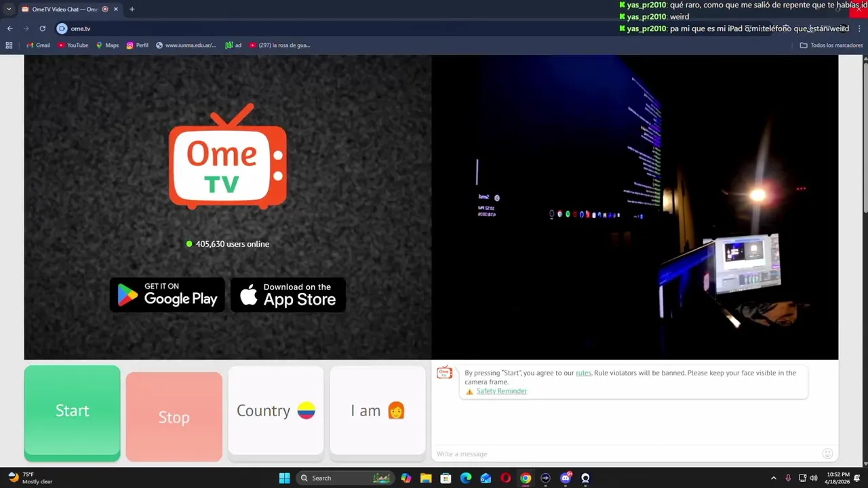Image resolution: width=868 pixels, height=488 pixels.
Task: Open the Perfil Instagram bookmark
Action: point(138,45)
